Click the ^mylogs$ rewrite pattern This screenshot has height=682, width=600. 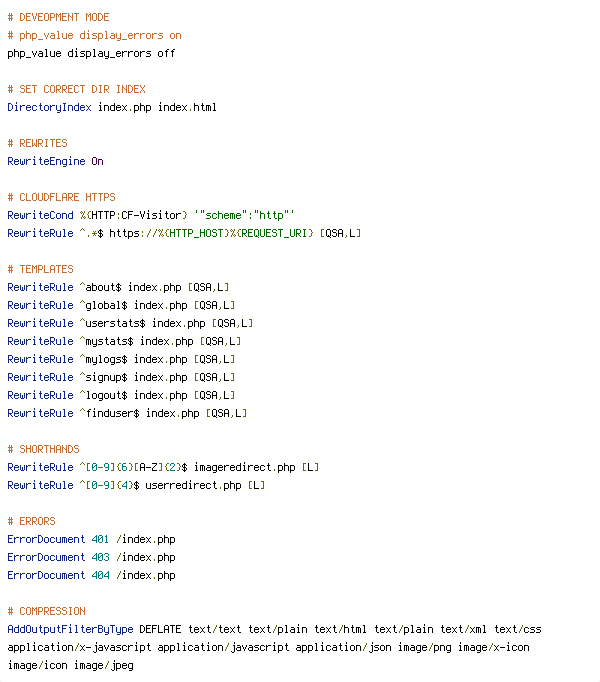(104, 359)
